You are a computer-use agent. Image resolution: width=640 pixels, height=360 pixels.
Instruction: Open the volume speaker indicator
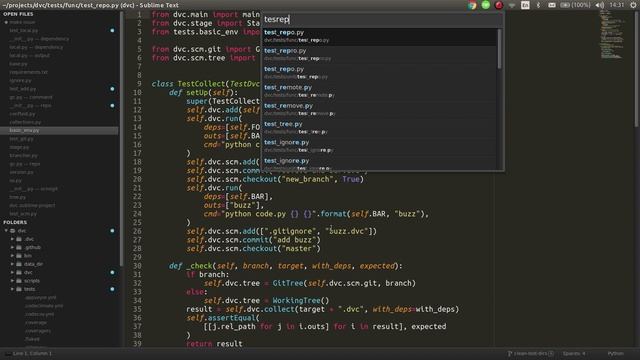tap(600, 5)
